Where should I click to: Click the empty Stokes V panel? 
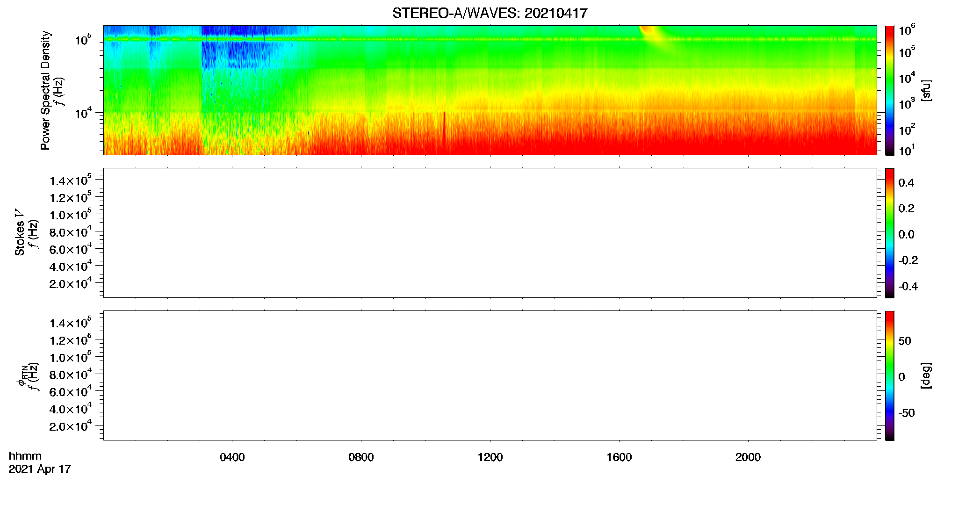point(490,233)
